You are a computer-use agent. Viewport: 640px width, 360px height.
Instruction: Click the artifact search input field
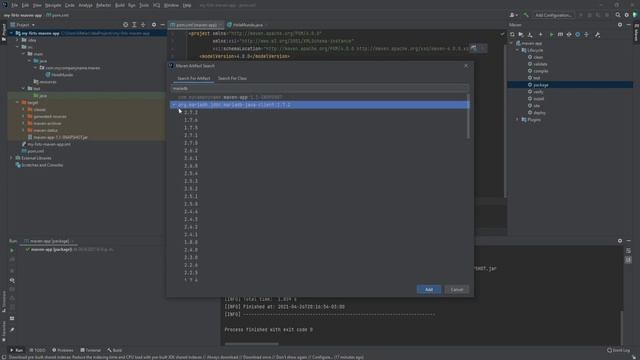320,88
